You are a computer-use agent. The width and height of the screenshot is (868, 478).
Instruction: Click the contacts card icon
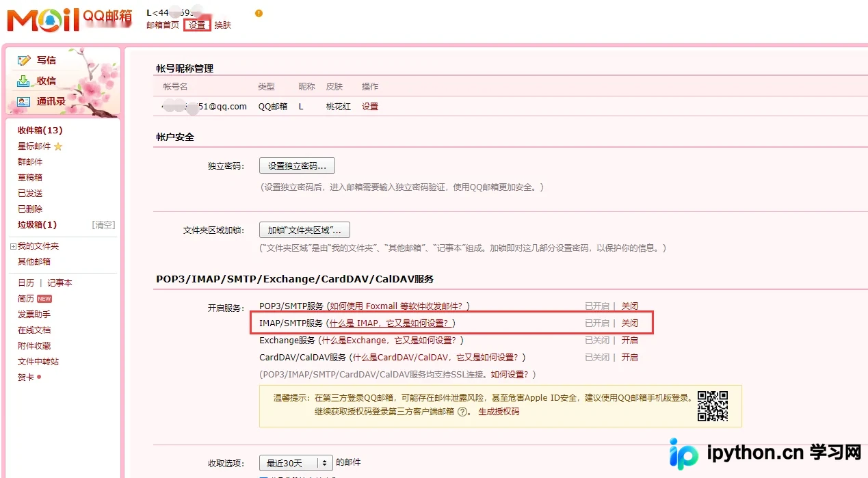24,101
